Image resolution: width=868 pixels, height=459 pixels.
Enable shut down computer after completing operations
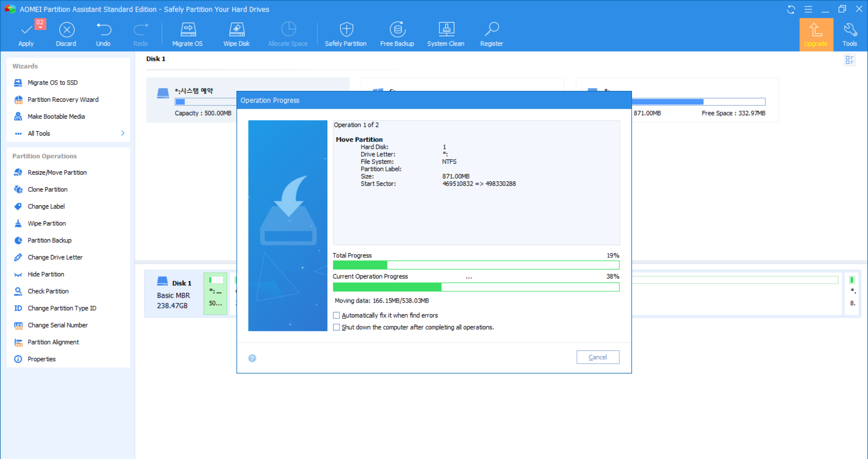[336, 327]
